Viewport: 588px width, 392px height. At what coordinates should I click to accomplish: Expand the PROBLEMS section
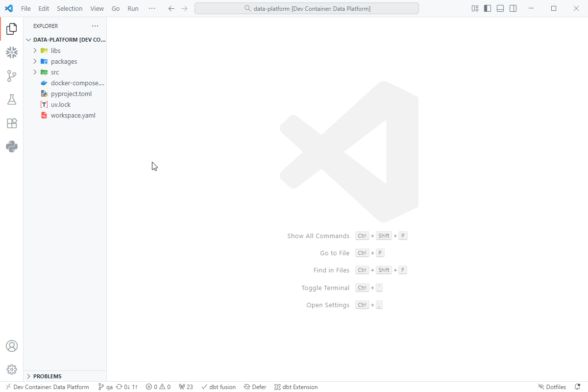[47, 376]
